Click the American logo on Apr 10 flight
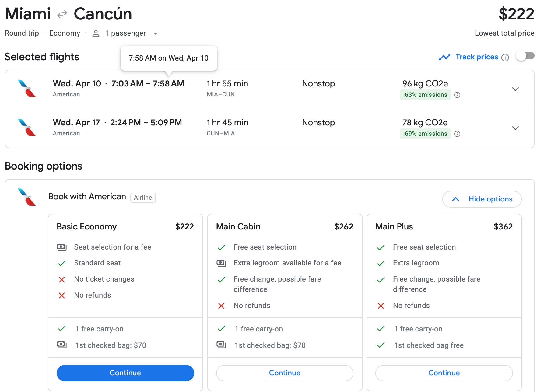Viewport: 537px width, 392px height. (27, 89)
